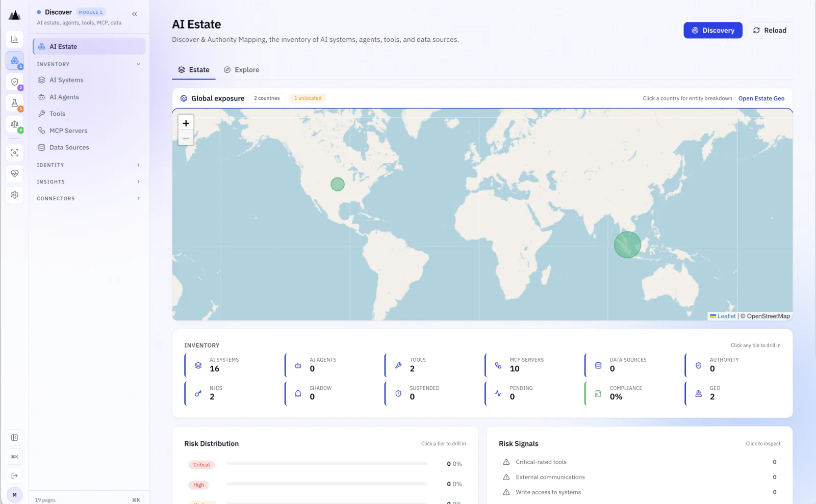Zoom in on the map

186,123
